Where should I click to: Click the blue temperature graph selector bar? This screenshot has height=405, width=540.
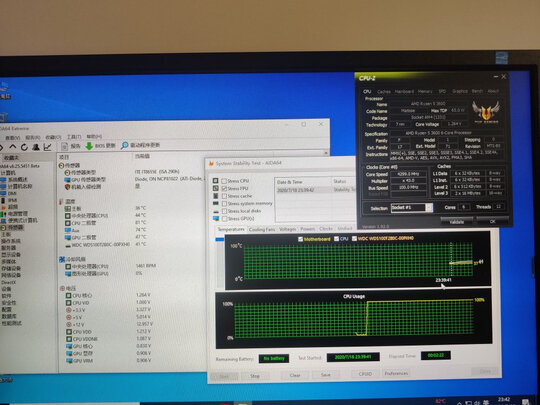click(220, 239)
